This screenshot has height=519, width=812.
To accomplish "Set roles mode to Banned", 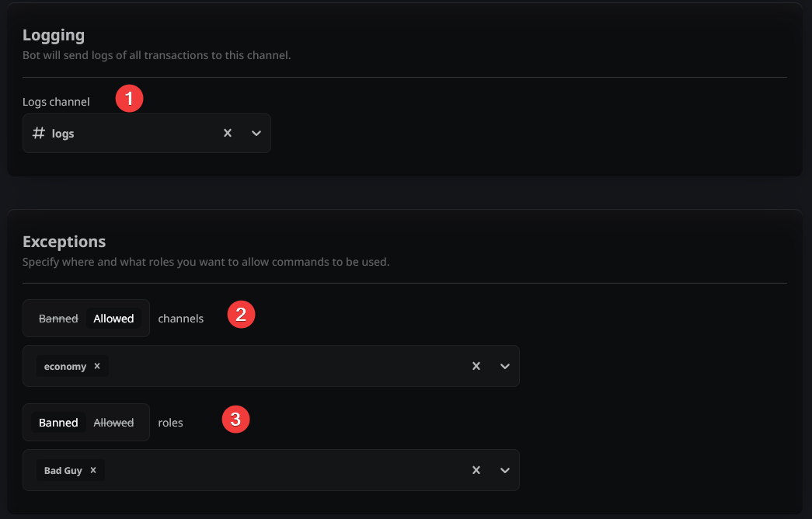I will tap(58, 423).
